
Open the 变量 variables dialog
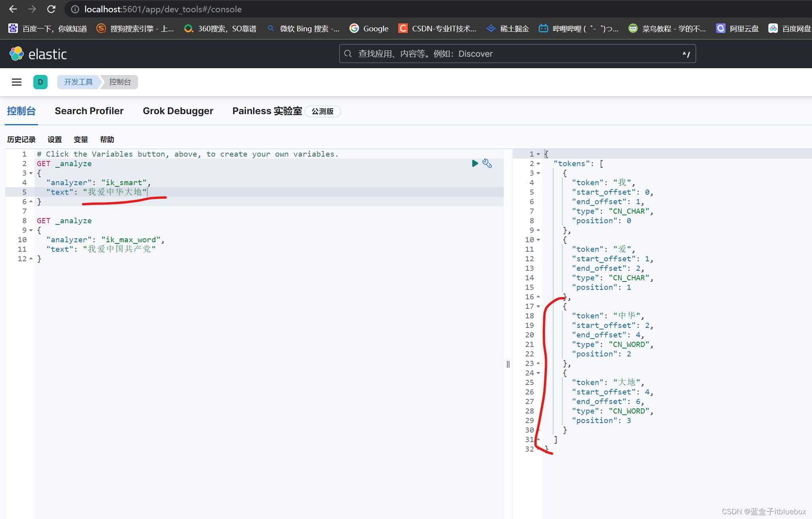pyautogui.click(x=81, y=140)
